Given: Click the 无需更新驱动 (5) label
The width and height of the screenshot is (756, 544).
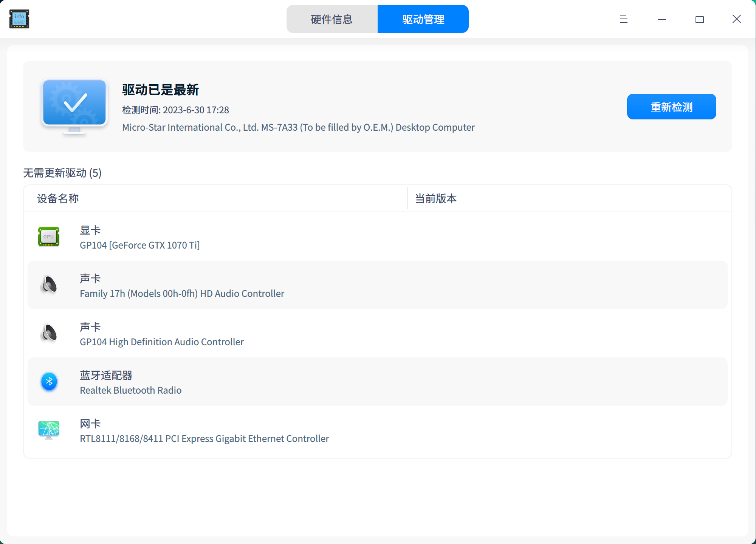Looking at the screenshot, I should click(x=62, y=173).
